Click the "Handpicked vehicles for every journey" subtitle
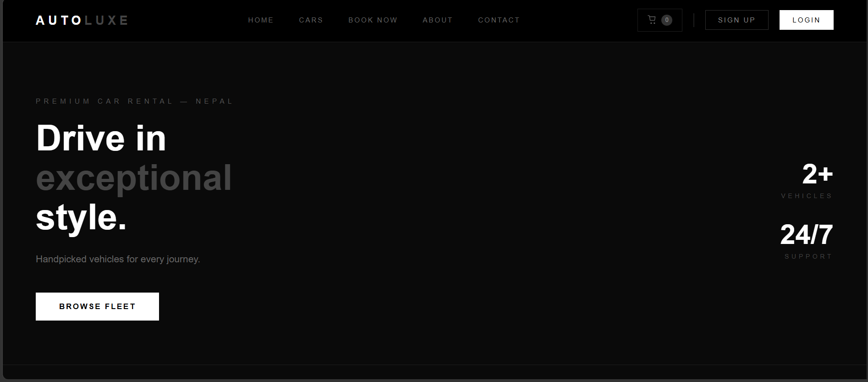 tap(118, 259)
